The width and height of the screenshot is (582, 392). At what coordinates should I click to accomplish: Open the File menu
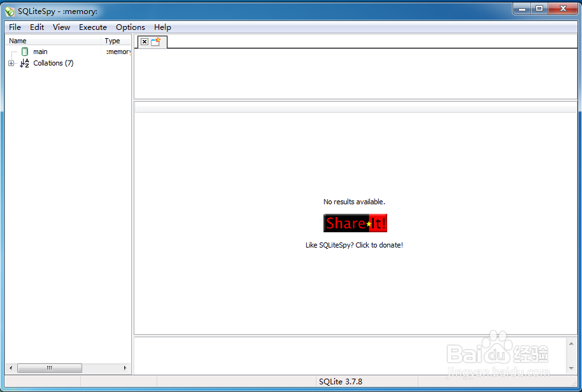(15, 27)
